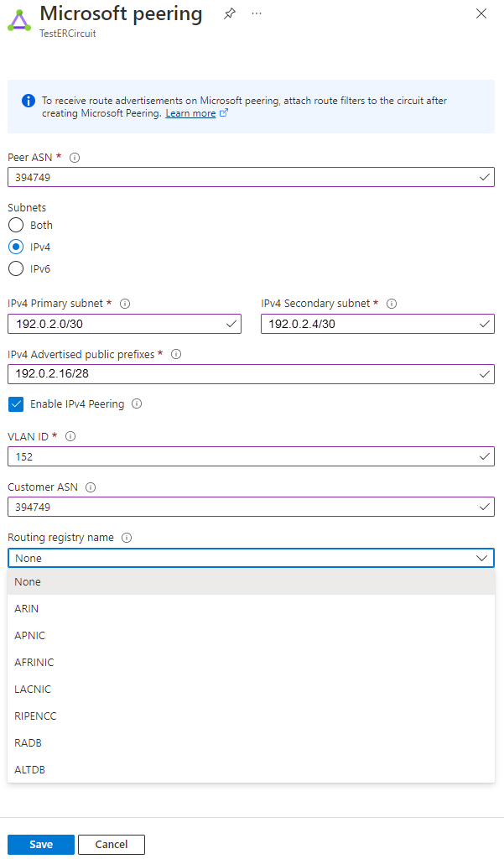The width and height of the screenshot is (504, 859).
Task: Collapse the Routing registry name dropdown
Action: click(482, 557)
